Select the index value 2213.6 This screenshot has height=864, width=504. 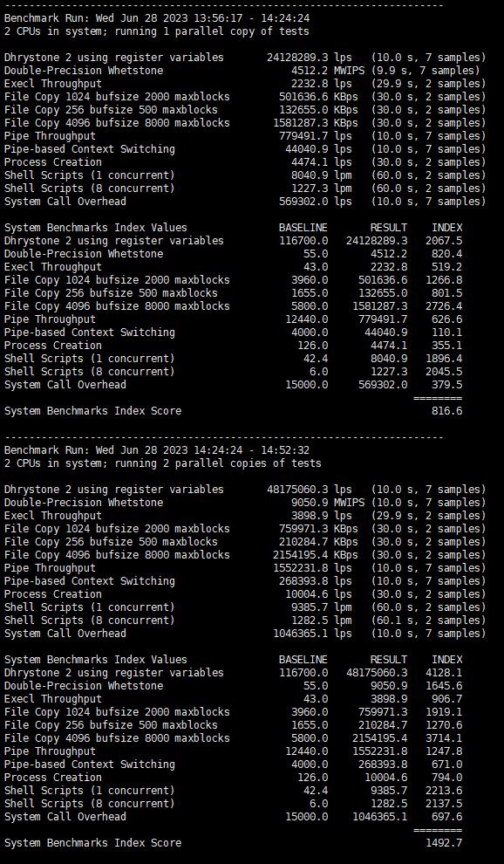(444, 791)
